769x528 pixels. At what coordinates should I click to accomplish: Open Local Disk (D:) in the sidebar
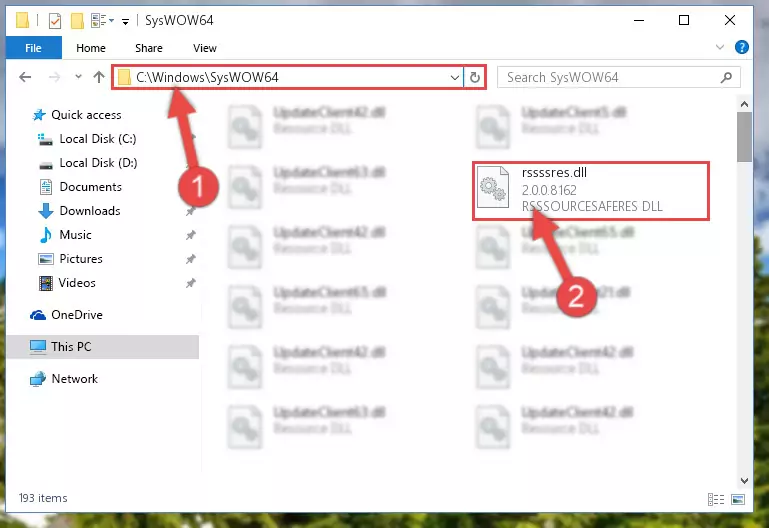click(x=98, y=163)
